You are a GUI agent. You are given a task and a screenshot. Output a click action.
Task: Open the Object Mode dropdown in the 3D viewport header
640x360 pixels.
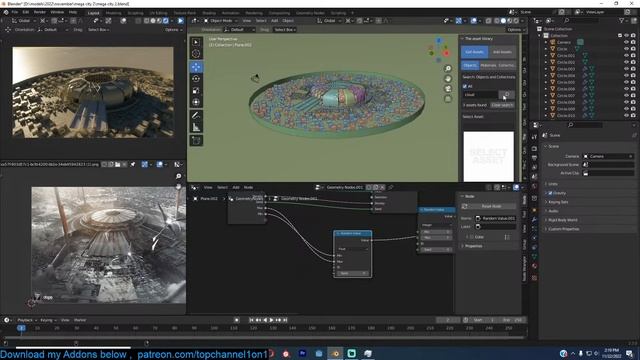pyautogui.click(x=221, y=20)
